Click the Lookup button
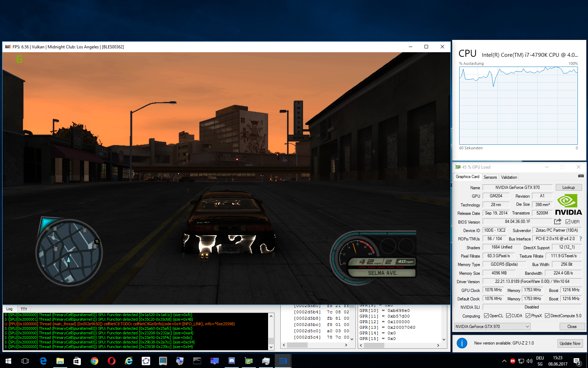588x368 pixels. [x=568, y=188]
